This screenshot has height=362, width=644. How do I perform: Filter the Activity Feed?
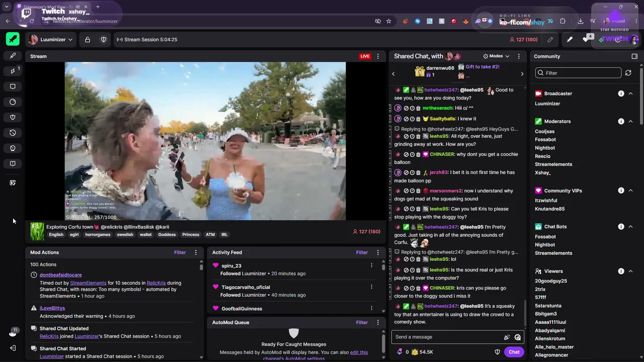(362, 252)
